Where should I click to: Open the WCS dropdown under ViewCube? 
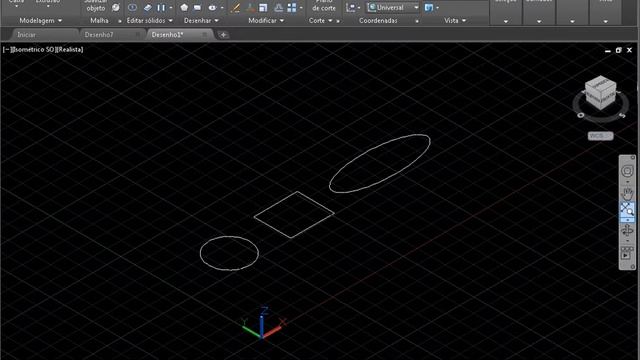tap(600, 136)
